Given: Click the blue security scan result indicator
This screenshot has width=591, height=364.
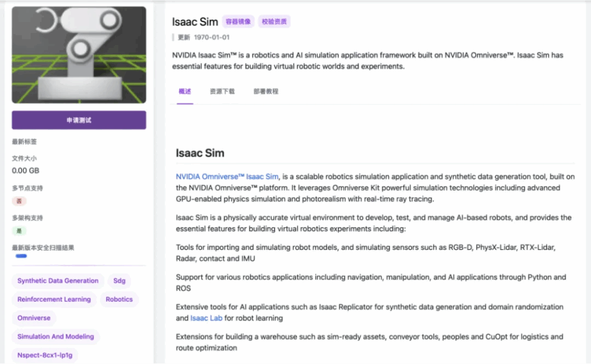Looking at the screenshot, I should click(21, 256).
